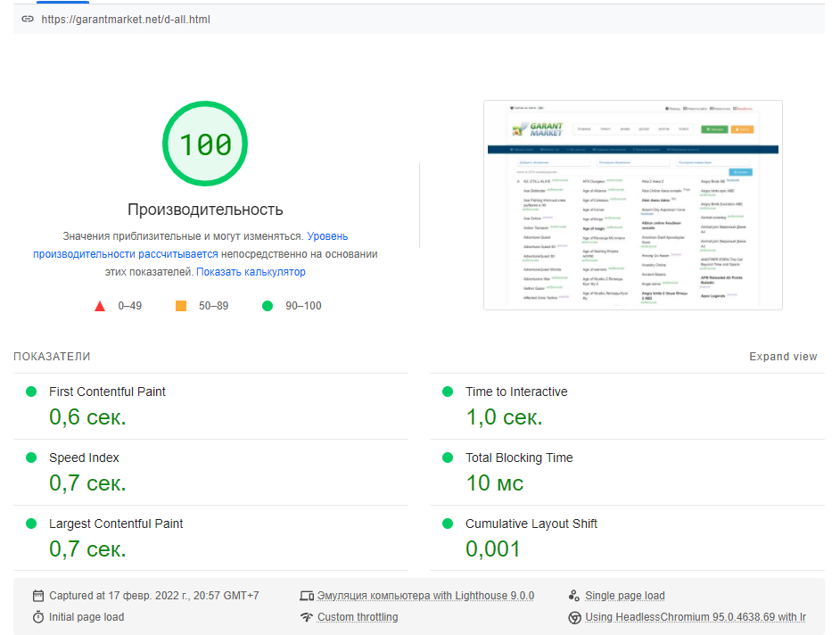Click the orange square 50–89 legend marker
This screenshot has width=840, height=635.
point(181,306)
